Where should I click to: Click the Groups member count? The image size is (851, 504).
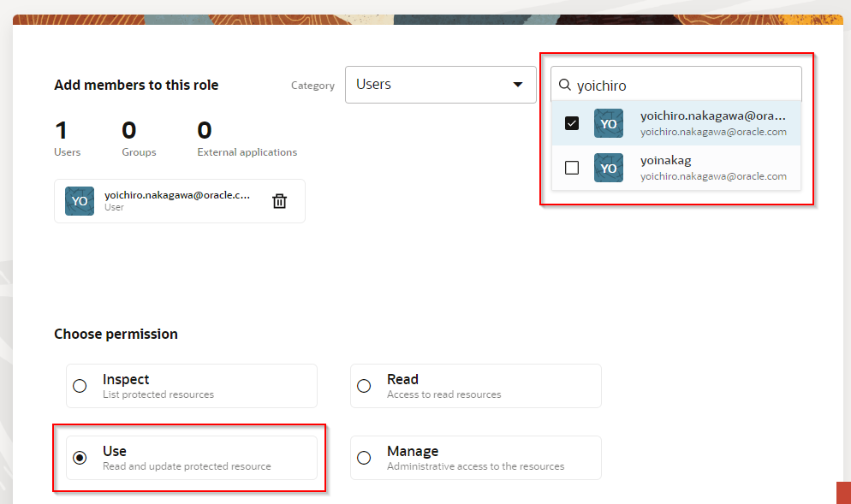[129, 131]
